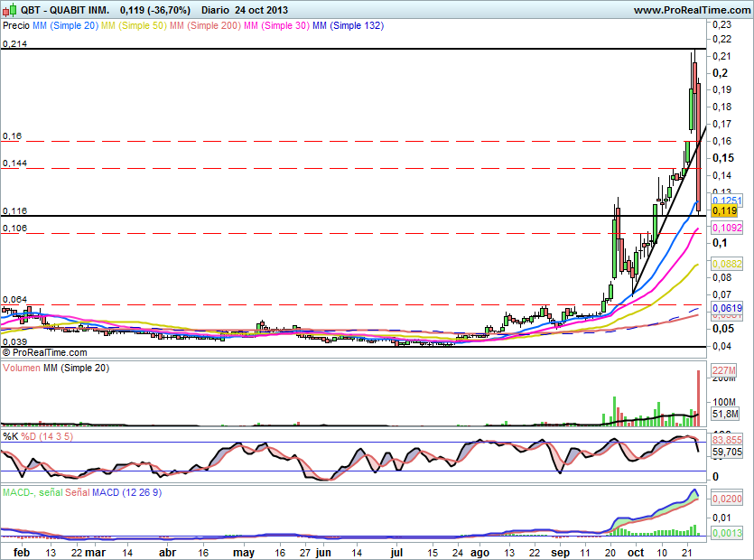The height and width of the screenshot is (560, 754).
Task: Click the MM (Simple 200) legend label
Action: point(205,26)
